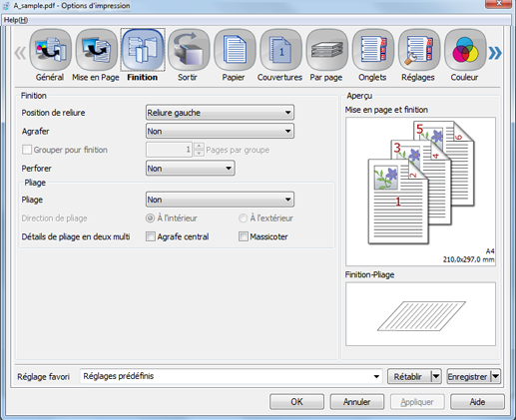Screen dimensions: 516x420
Task: Click the Annuler button
Action: tap(357, 402)
